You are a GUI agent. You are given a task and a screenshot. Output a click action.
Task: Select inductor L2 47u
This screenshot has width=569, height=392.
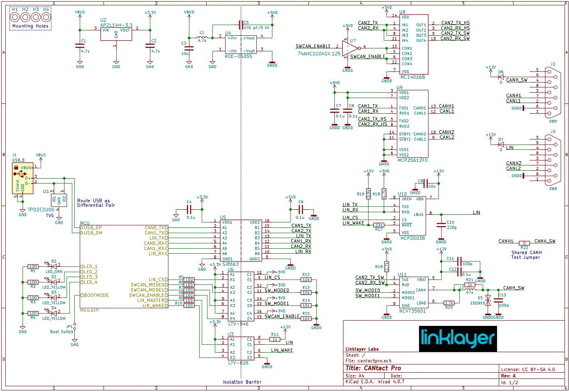[x=470, y=290]
